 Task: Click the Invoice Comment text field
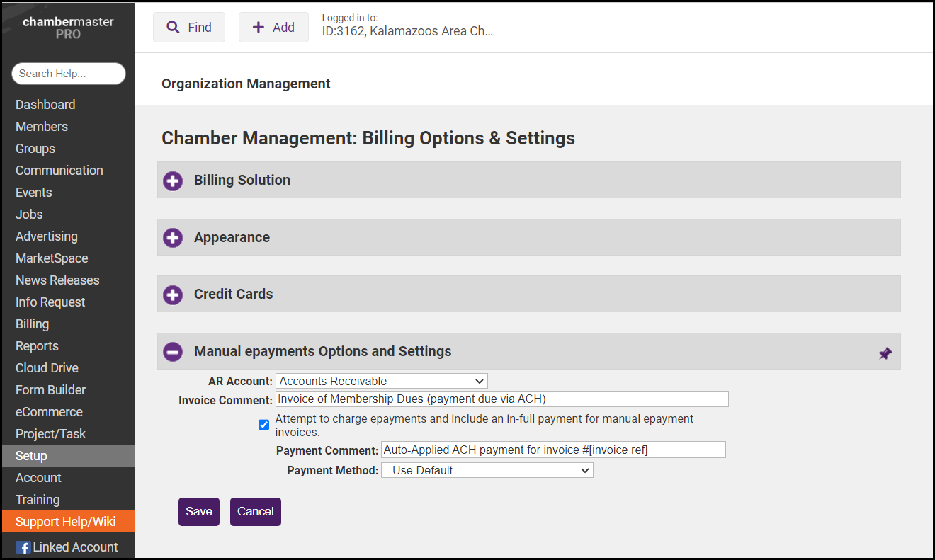(501, 399)
